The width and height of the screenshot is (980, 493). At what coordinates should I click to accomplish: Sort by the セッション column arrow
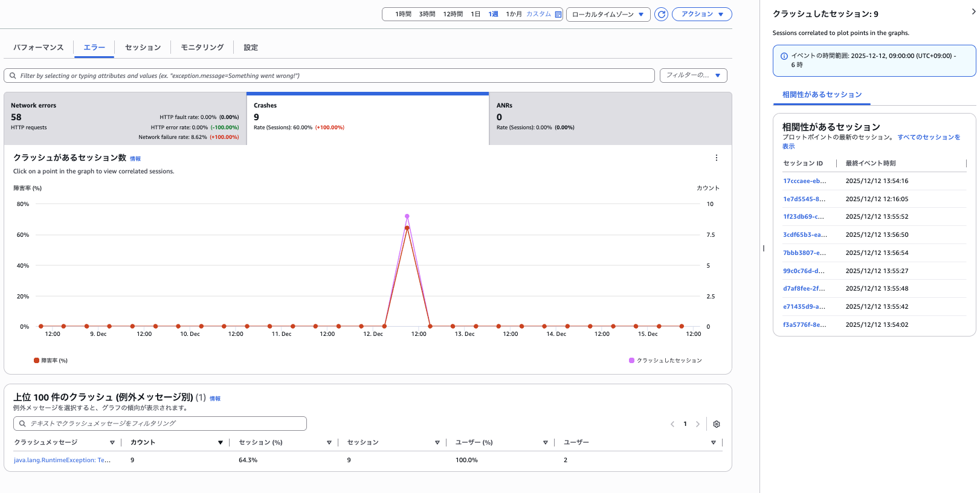(437, 443)
